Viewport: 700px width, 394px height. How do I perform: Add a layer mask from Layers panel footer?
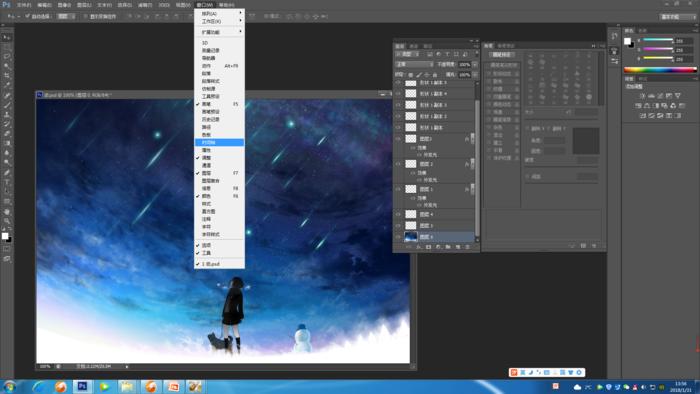tap(429, 247)
